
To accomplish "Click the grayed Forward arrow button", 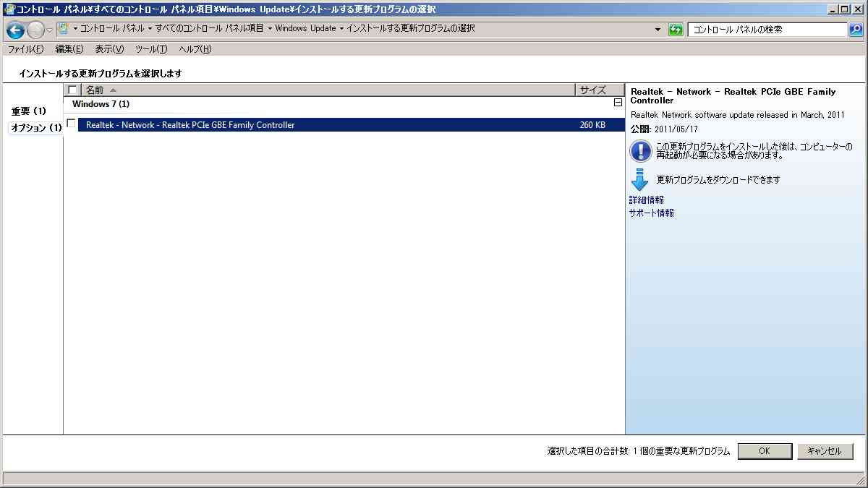I will 35,30.
